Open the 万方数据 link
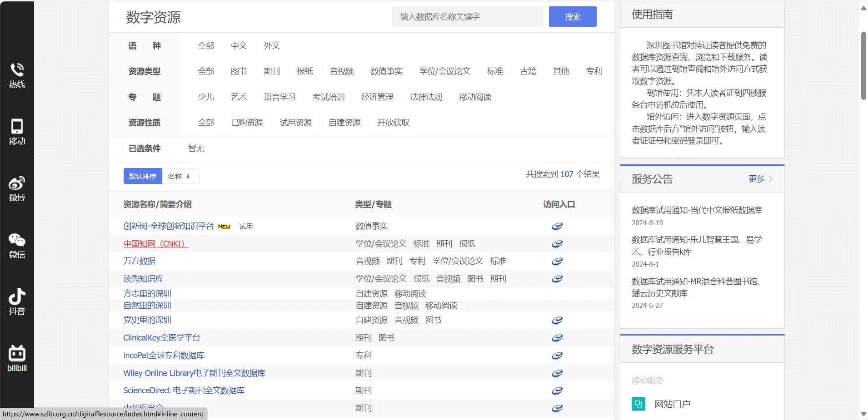 click(140, 261)
